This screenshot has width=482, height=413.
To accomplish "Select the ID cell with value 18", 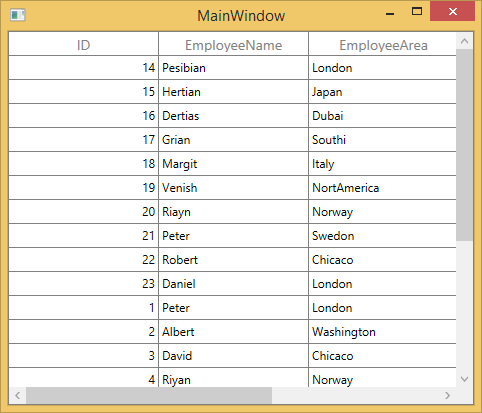I will point(84,164).
